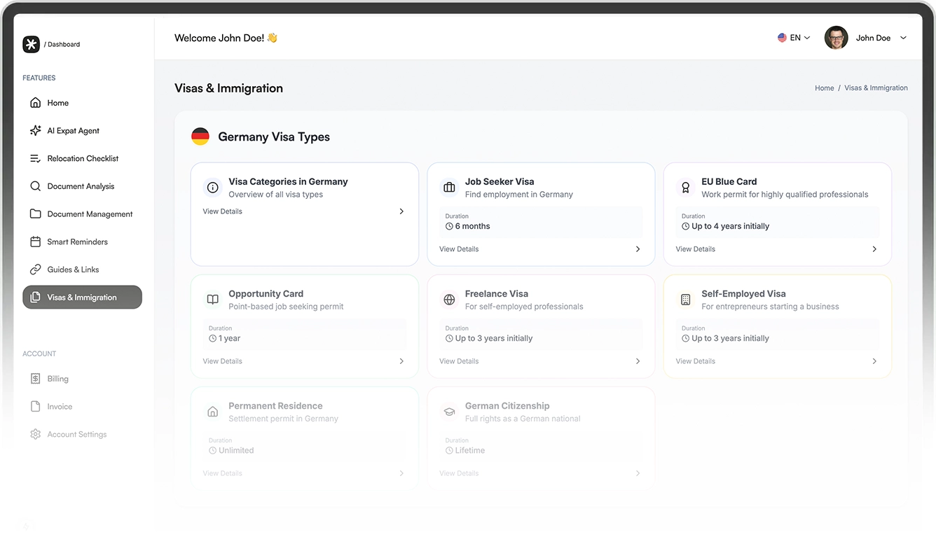Screen dimensions: 936x560
Task: Click the German Citizenship card title
Action: coord(507,406)
